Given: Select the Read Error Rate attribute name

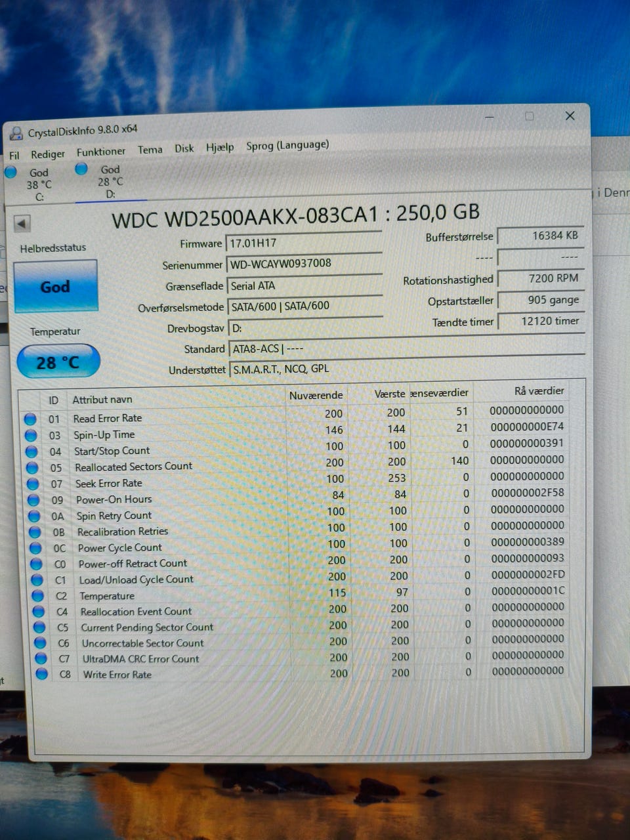Looking at the screenshot, I should [x=108, y=418].
